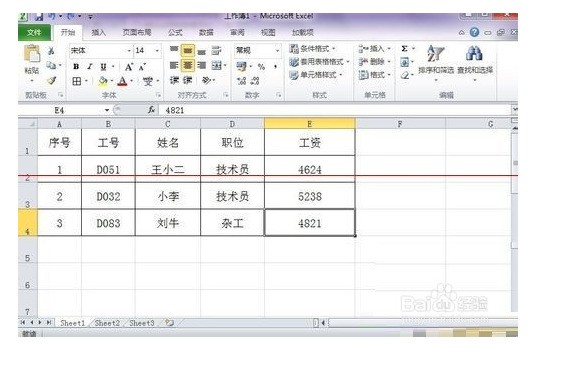Decrease font size with smaller A icon
584x369 pixels.
(x=142, y=67)
